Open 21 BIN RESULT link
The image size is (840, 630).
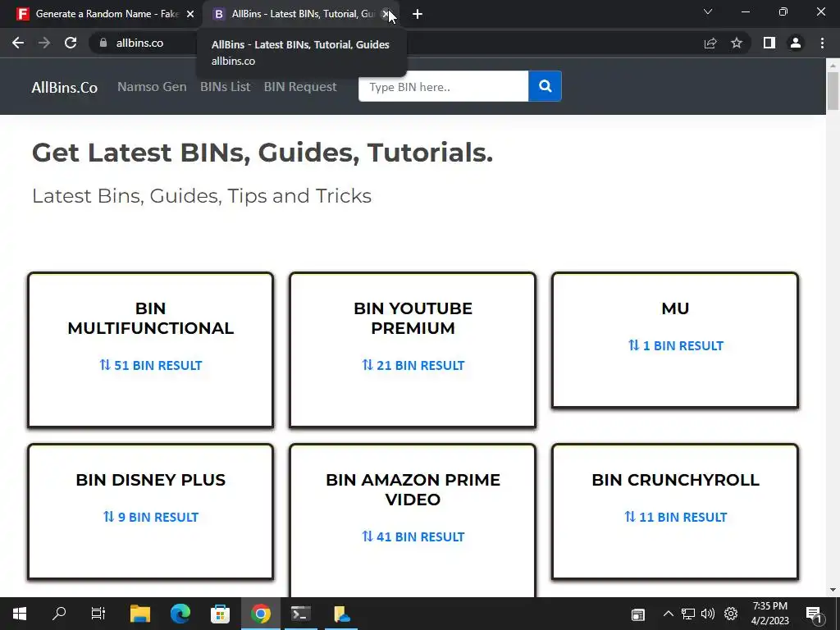[413, 365]
